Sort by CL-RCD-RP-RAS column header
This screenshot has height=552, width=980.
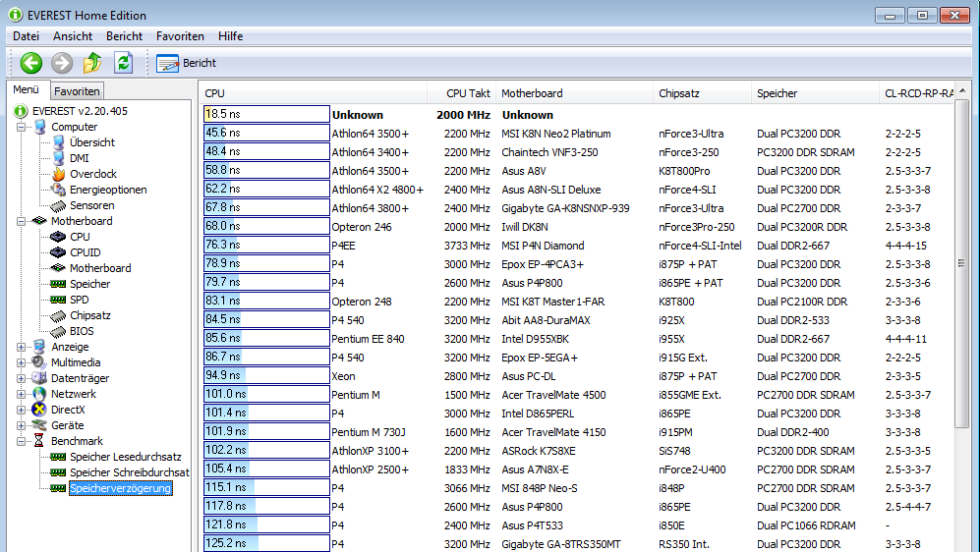pos(917,93)
